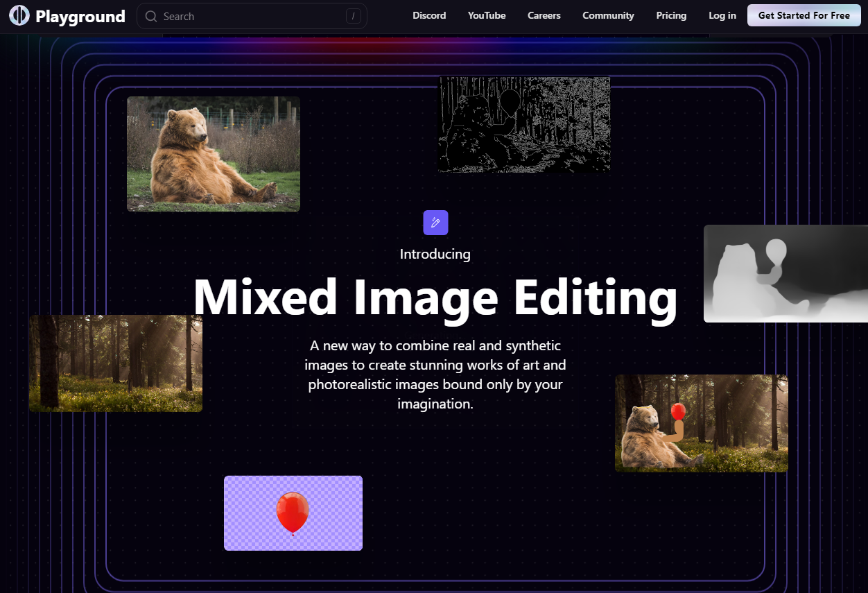Screen dimensions: 868x593
Task: Click Get Started For Free button
Action: click(x=804, y=15)
